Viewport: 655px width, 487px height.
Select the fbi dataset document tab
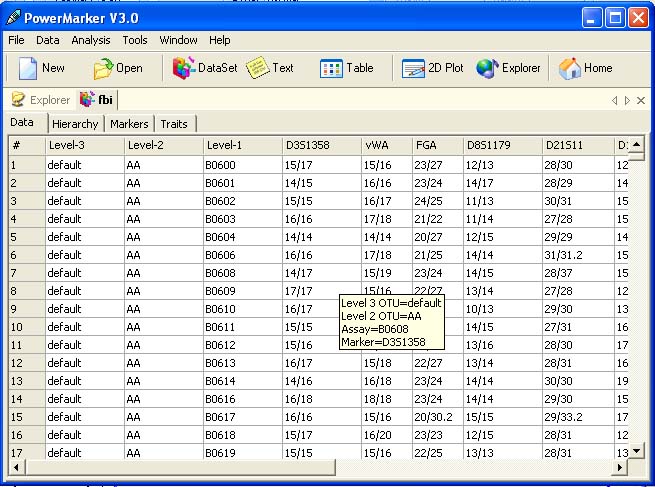tap(96, 99)
